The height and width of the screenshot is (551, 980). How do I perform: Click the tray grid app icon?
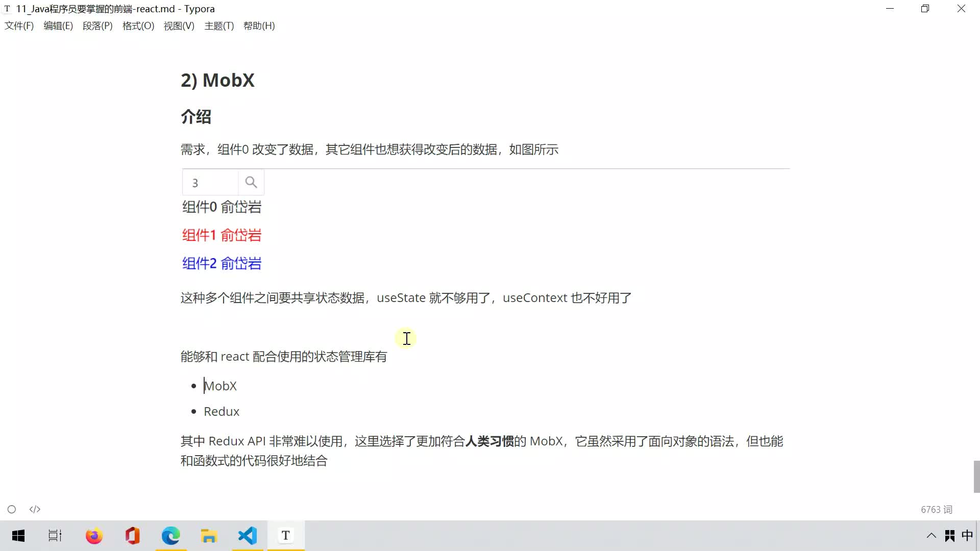click(950, 536)
